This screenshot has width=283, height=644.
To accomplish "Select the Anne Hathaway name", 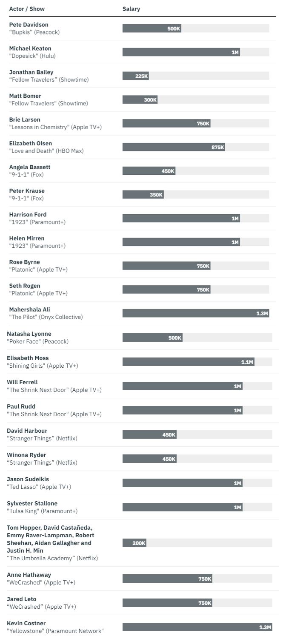I will click(29, 575).
